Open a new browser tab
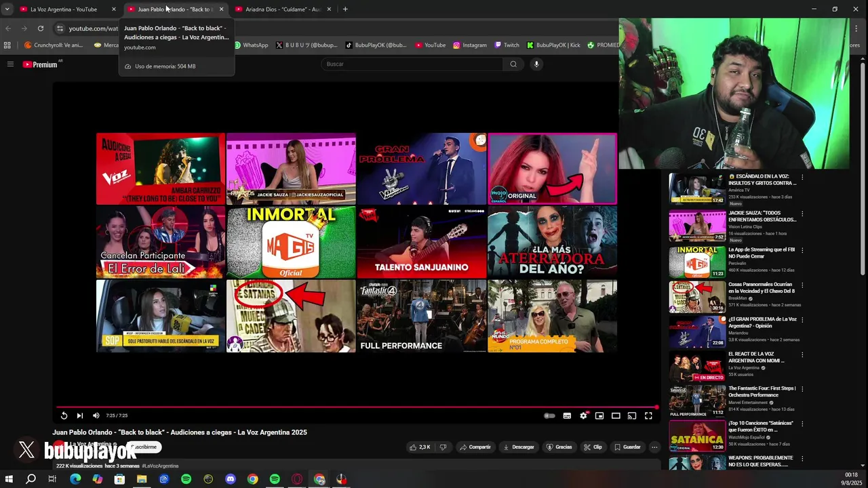868x488 pixels. [345, 9]
